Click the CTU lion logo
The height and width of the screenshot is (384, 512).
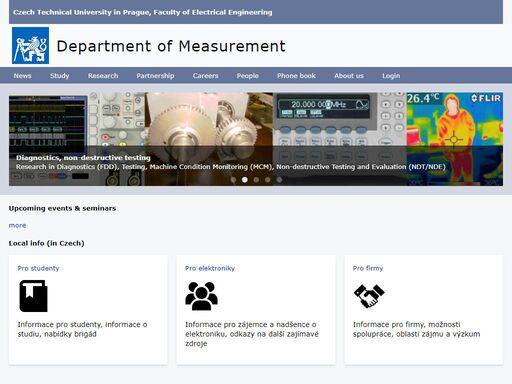30,45
